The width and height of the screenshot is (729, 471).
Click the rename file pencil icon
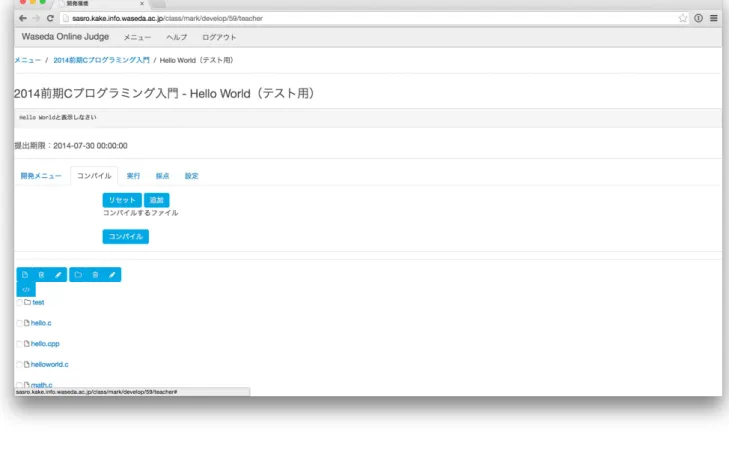tap(58, 275)
